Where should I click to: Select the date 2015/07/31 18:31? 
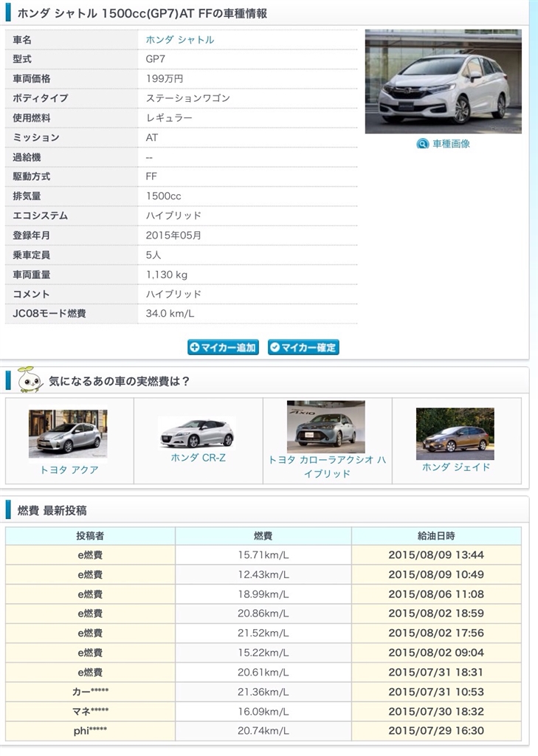436,672
